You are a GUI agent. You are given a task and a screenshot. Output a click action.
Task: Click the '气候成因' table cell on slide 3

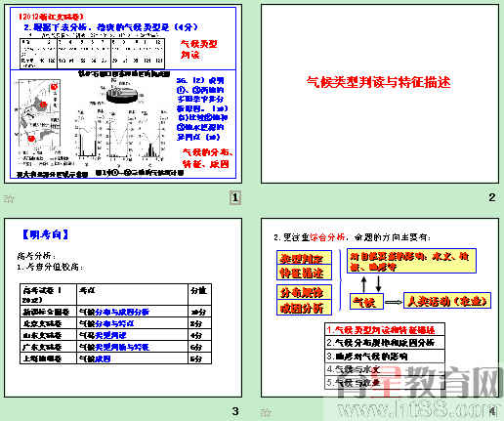pyautogui.click(x=132, y=358)
